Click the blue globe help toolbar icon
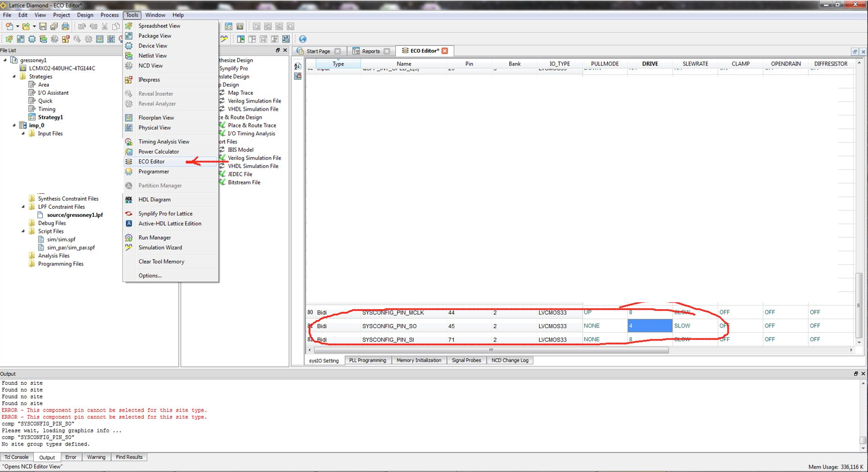The width and height of the screenshot is (868, 472). click(303, 39)
